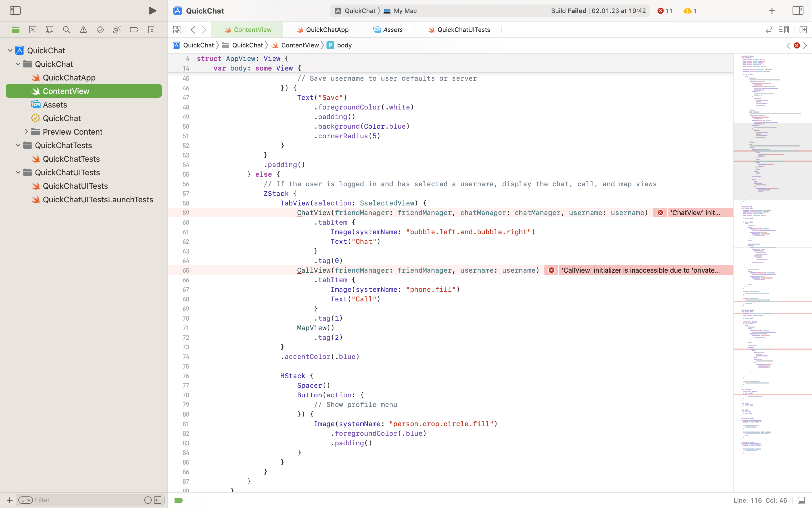Open QuickChatTests swift file
The height and width of the screenshot is (508, 812).
[71, 159]
